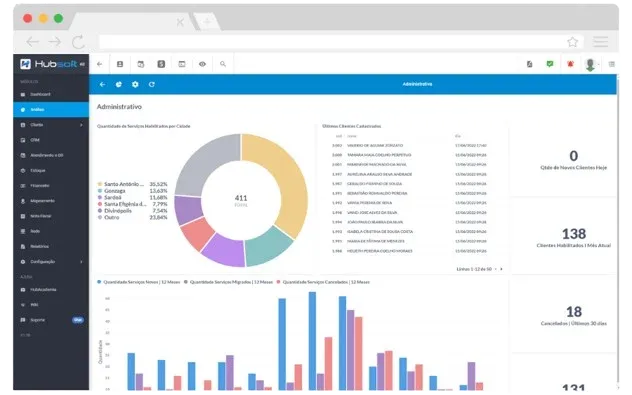
Task: Go to next page of clients table
Action: coord(501,269)
